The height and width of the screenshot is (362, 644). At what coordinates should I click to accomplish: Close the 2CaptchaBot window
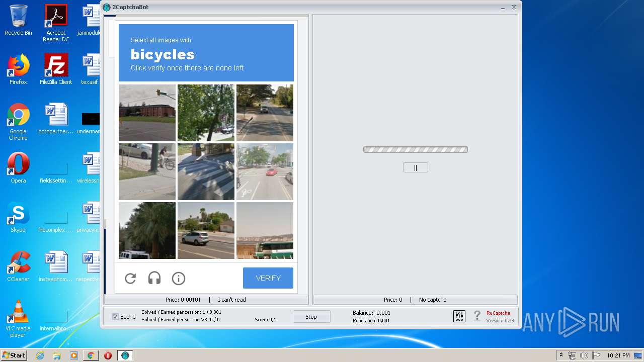pos(514,7)
